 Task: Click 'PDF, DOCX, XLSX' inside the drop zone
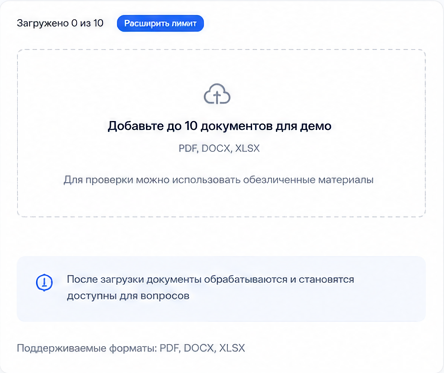(x=219, y=148)
